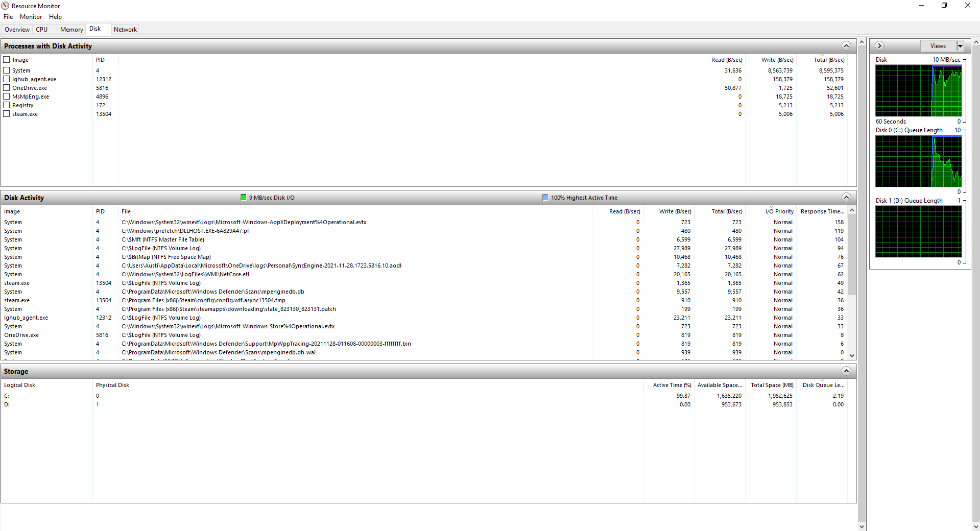This screenshot has height=531, width=980.
Task: Click the green Disk I/O legend square
Action: pos(244,198)
